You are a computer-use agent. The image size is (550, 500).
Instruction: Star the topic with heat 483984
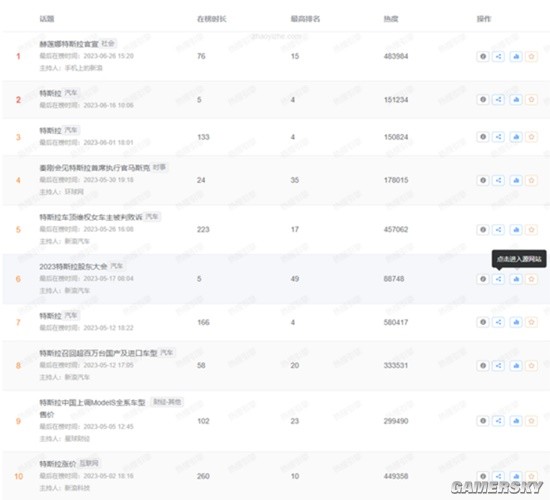tap(531, 56)
